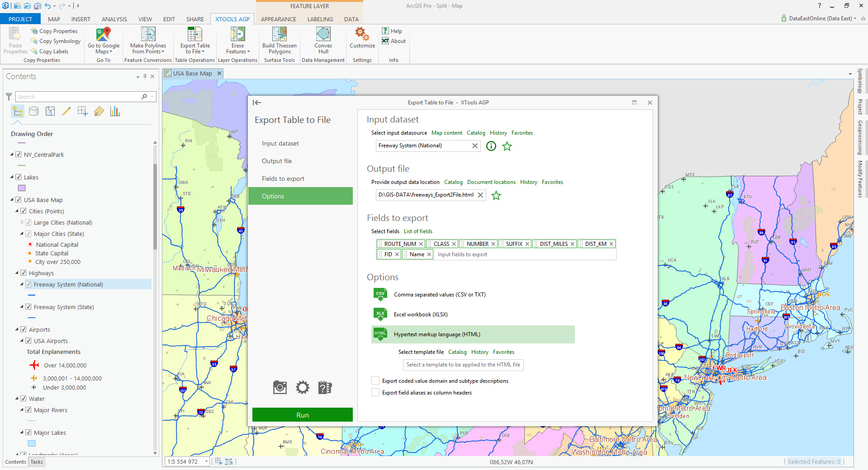Open the help book icon in dialog

pyautogui.click(x=325, y=387)
